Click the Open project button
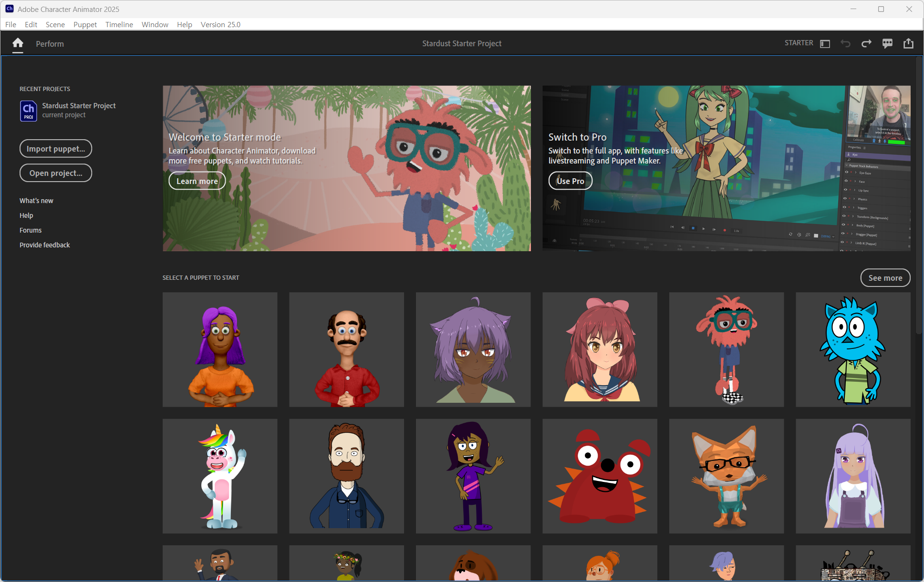Image resolution: width=924 pixels, height=582 pixels. point(56,173)
